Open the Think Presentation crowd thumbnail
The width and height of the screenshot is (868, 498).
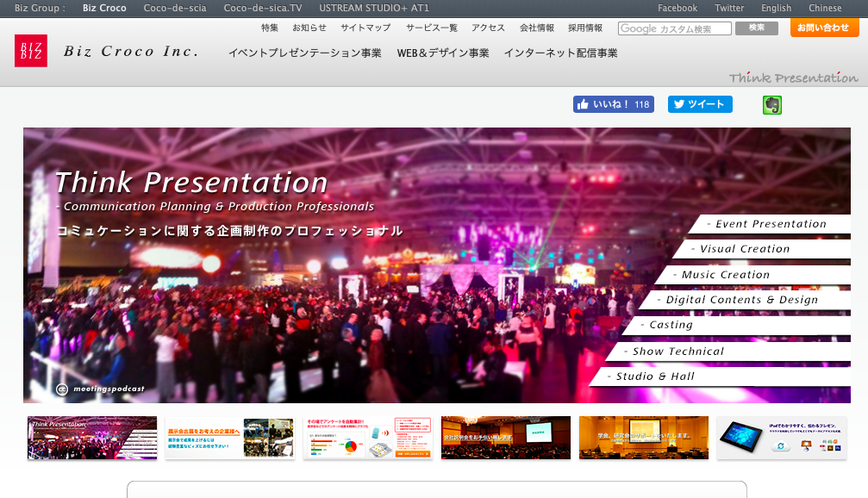click(92, 438)
